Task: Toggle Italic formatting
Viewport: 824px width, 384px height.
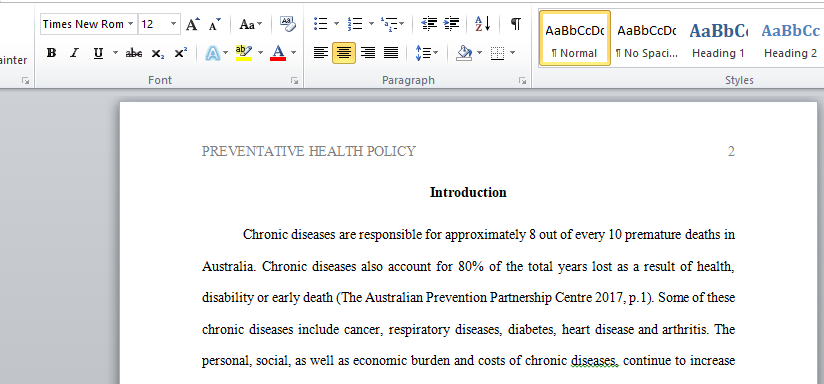Action: click(x=74, y=53)
